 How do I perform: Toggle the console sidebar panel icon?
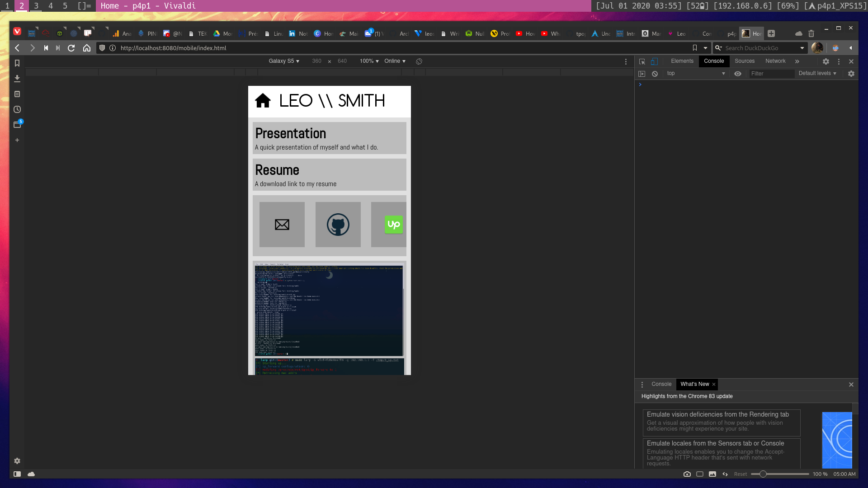[642, 74]
